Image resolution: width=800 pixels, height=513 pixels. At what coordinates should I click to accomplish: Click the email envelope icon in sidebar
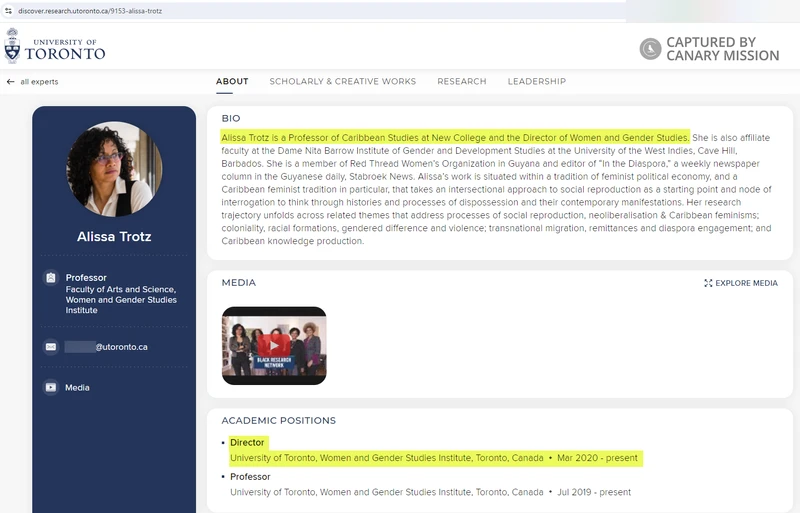tap(51, 347)
